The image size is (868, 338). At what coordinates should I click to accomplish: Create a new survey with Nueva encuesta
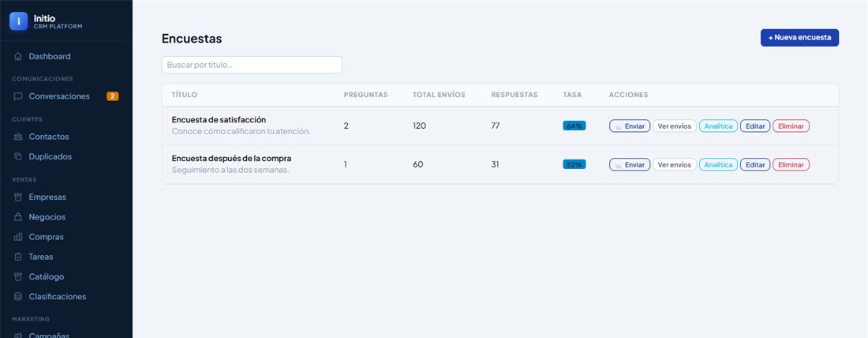(x=799, y=38)
